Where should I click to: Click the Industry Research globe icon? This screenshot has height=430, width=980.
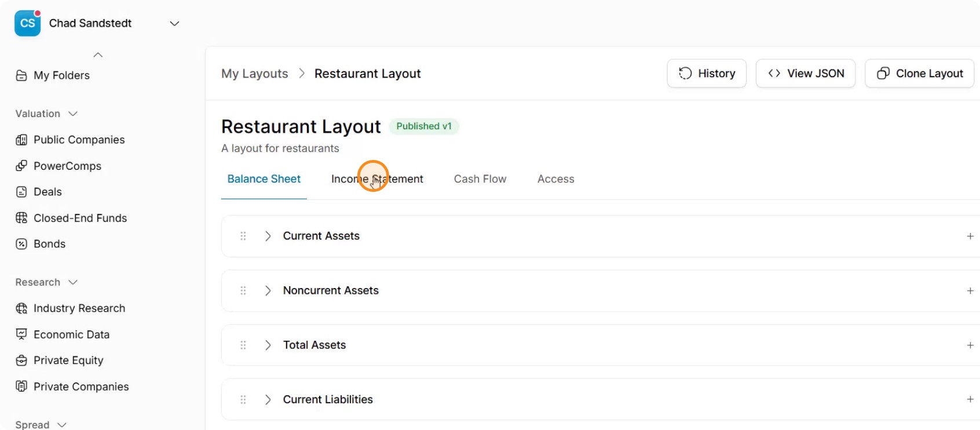coord(21,308)
